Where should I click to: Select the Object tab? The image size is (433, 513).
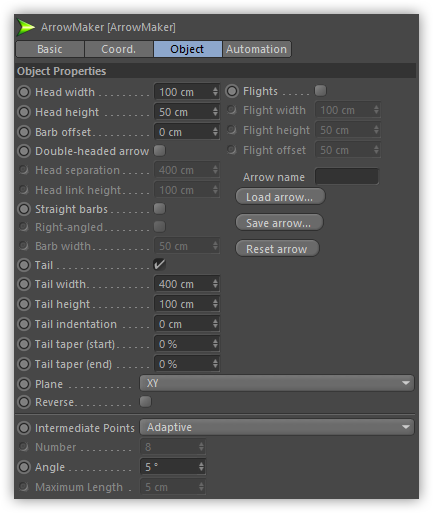(187, 49)
